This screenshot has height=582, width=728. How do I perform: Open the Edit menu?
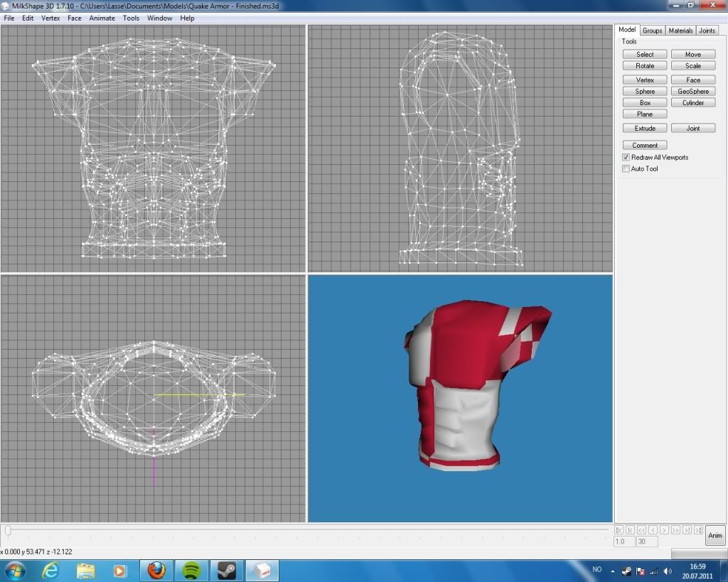(x=28, y=18)
